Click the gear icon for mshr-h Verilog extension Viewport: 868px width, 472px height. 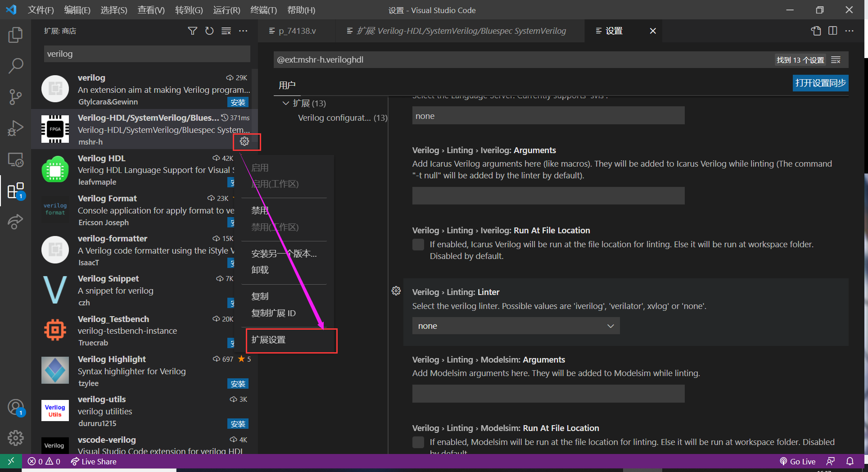244,141
